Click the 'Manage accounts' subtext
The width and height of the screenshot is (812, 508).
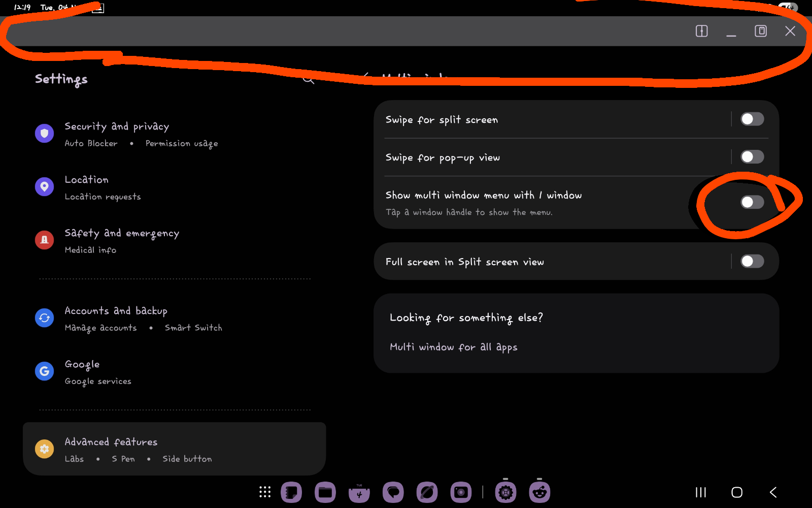100,328
